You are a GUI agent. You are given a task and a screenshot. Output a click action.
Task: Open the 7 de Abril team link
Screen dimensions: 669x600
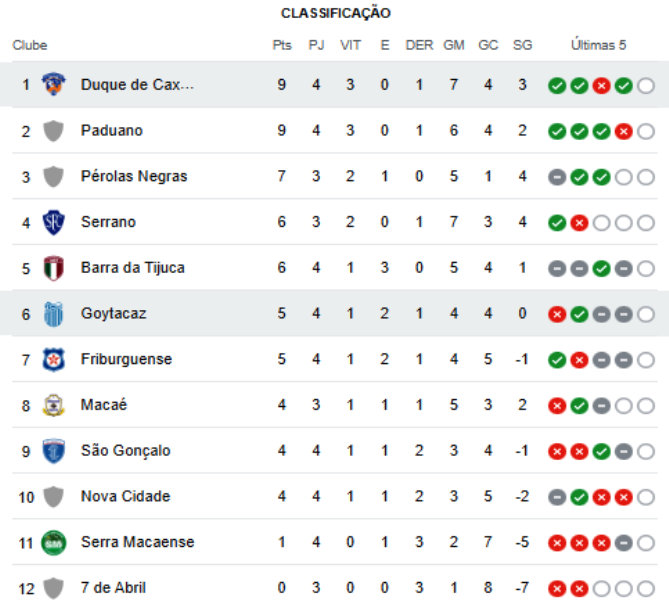coord(113,588)
